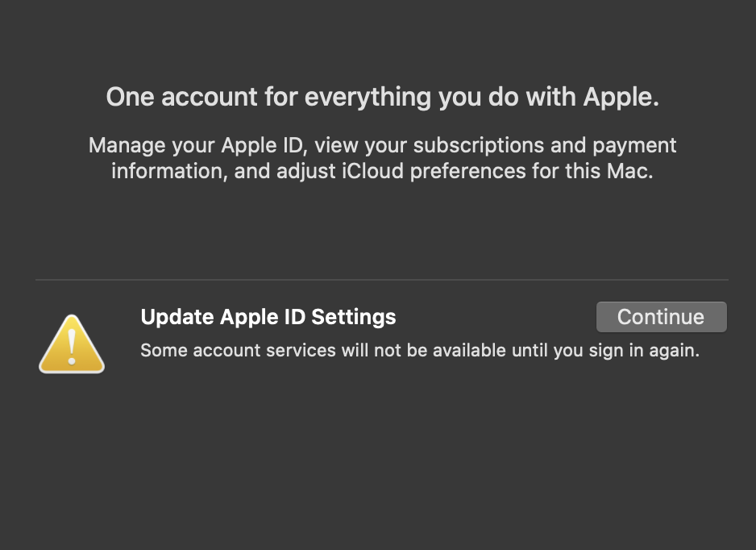Click the Continue button

[661, 317]
